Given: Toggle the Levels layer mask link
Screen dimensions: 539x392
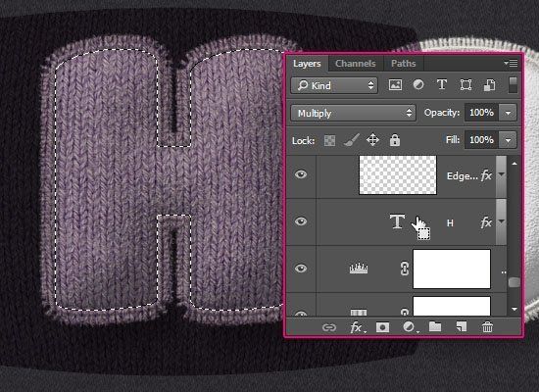Looking at the screenshot, I should click(405, 269).
